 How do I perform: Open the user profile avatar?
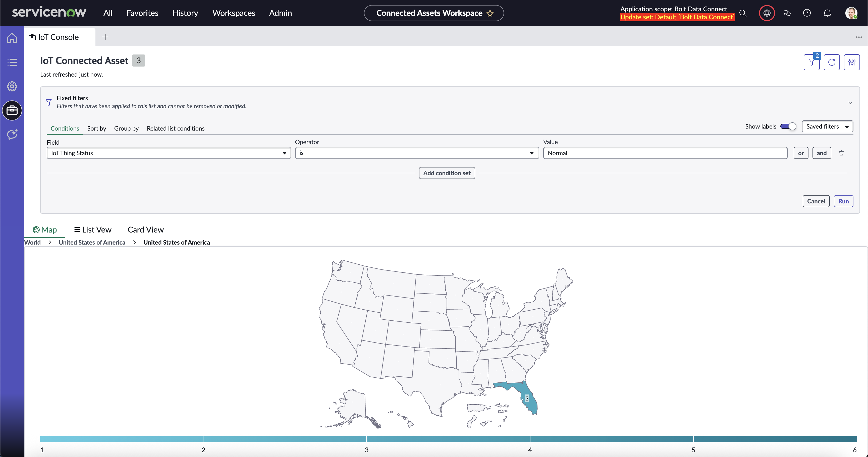[x=851, y=13]
